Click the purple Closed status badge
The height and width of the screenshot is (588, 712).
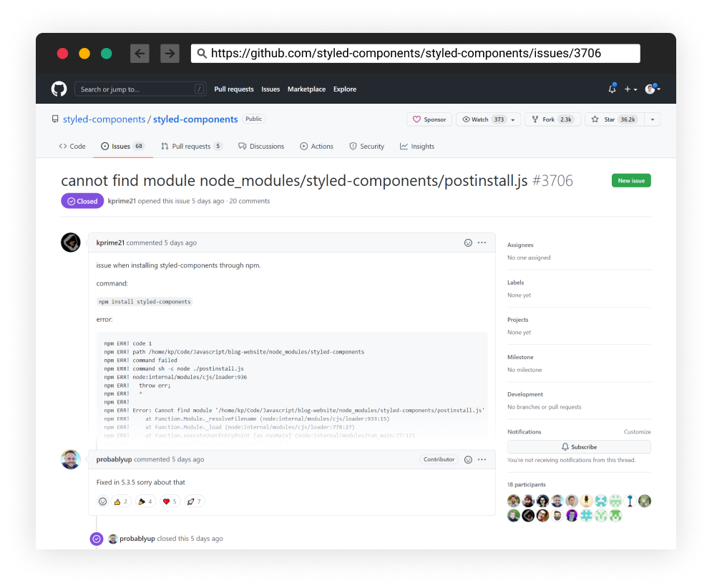point(82,201)
